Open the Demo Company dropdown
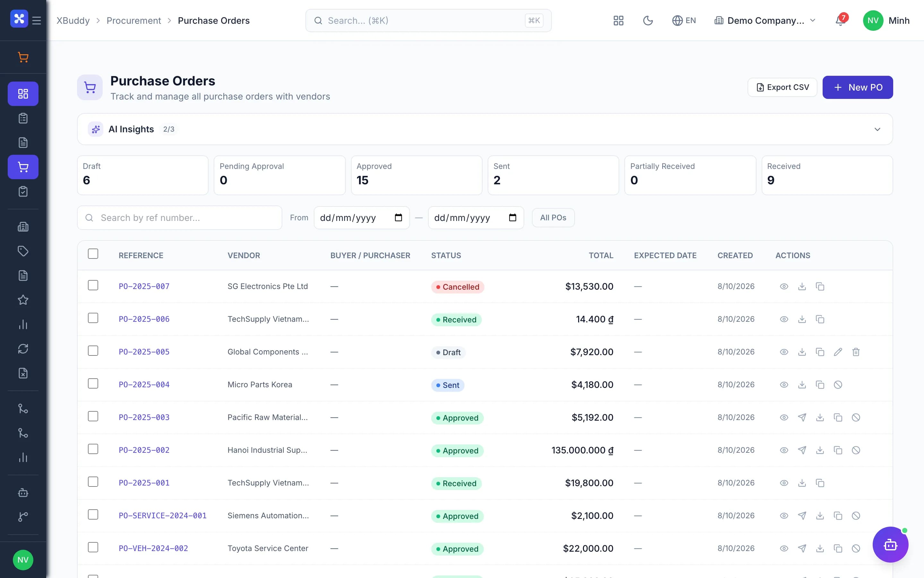 coord(765,21)
